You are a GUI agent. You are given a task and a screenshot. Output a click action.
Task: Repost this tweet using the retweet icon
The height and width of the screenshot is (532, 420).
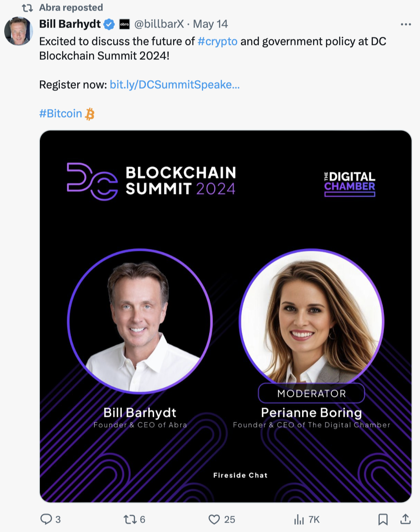(129, 519)
